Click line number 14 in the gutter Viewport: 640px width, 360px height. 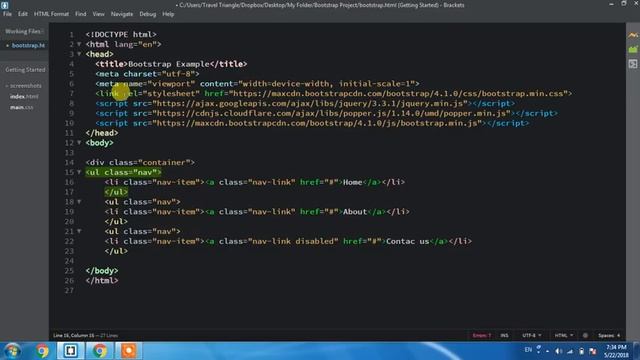69,162
